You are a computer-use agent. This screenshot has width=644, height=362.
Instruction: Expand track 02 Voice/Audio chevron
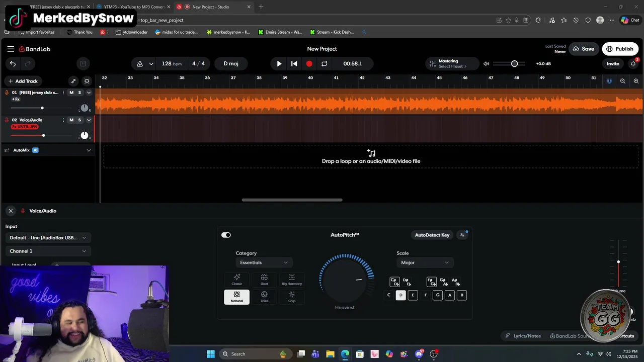click(89, 120)
